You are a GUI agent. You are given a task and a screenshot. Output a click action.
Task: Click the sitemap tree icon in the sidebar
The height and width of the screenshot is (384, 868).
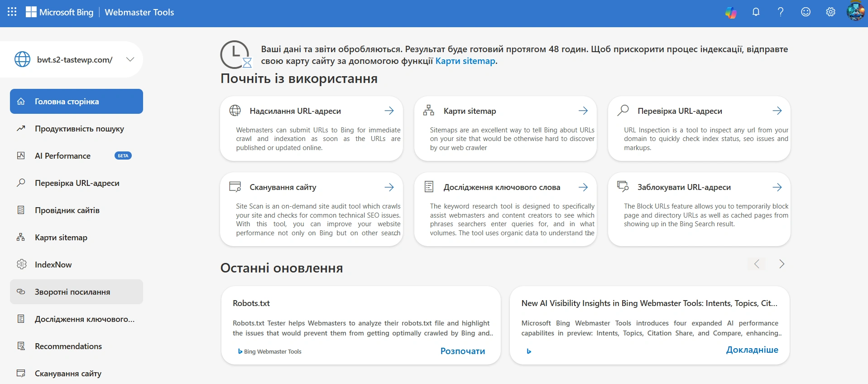pyautogui.click(x=21, y=237)
